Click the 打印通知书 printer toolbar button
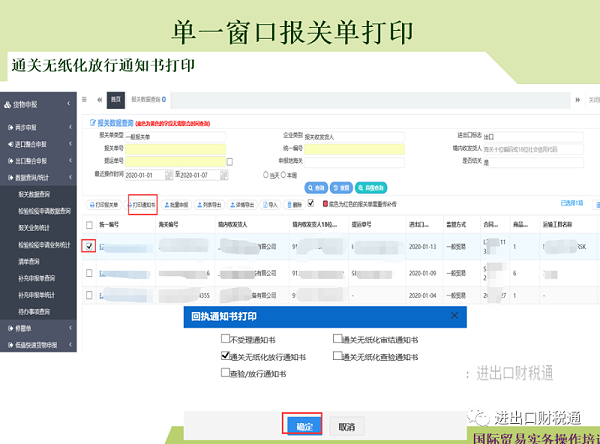The width and height of the screenshot is (600, 444). click(142, 205)
